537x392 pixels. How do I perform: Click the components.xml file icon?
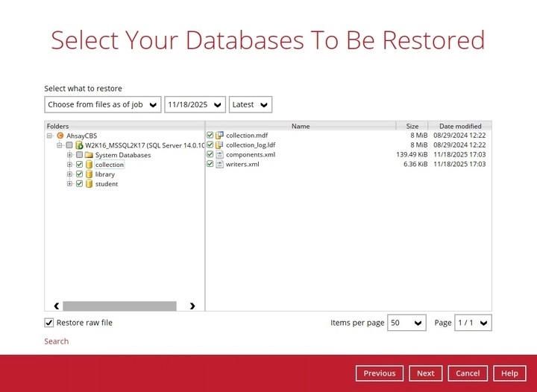219,154
